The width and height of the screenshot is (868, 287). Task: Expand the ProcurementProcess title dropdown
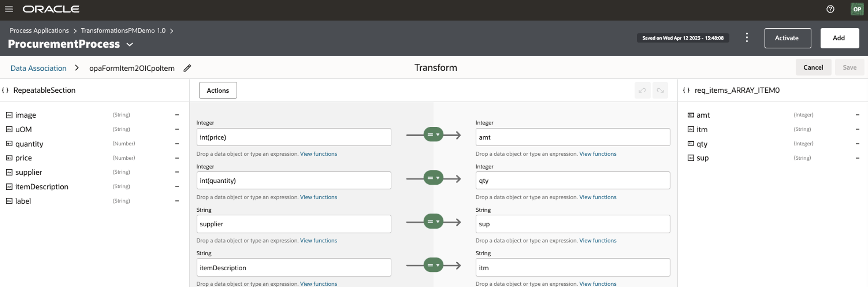click(x=130, y=45)
